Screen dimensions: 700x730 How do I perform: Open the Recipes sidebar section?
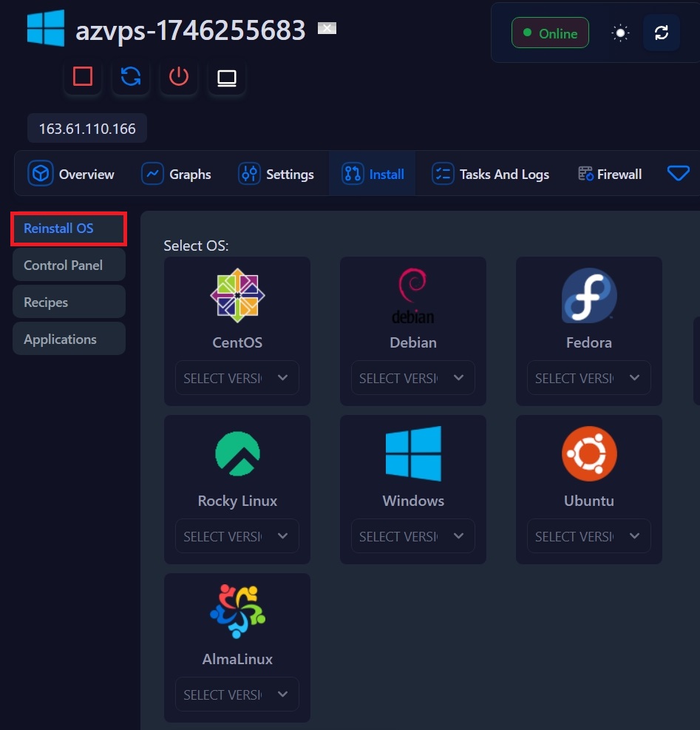[69, 302]
